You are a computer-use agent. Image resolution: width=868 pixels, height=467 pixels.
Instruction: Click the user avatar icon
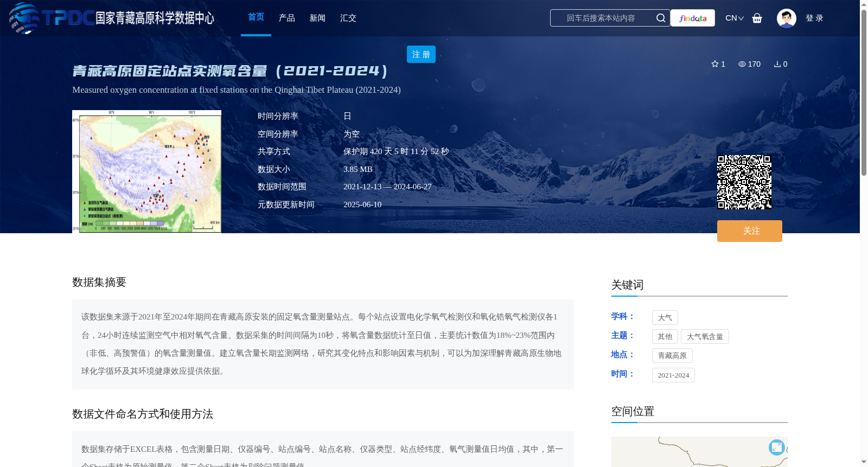[x=786, y=18]
